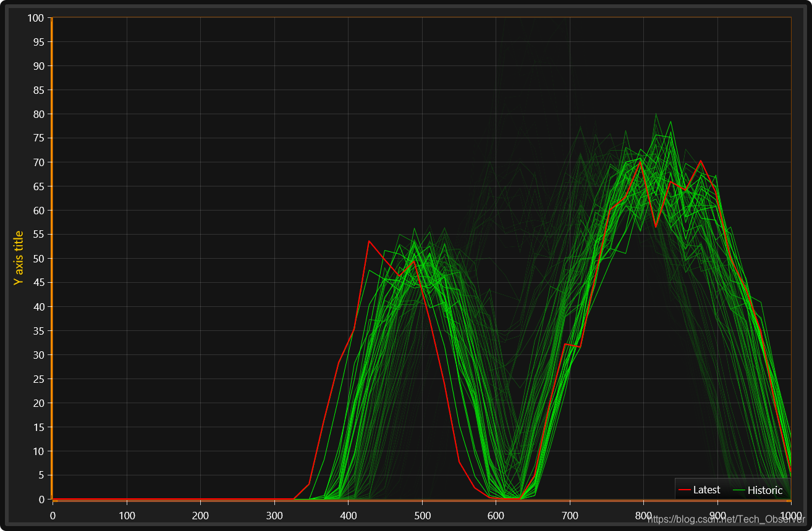Click X-axis tick label 300
The height and width of the screenshot is (531, 812).
274,515
